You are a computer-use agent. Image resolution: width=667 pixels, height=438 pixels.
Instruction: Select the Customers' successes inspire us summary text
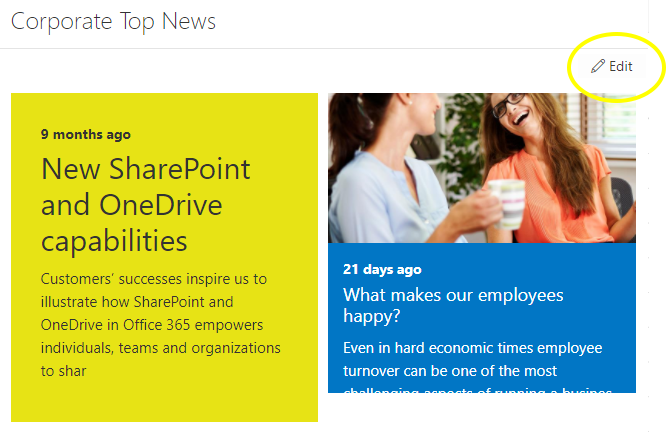coord(160,324)
